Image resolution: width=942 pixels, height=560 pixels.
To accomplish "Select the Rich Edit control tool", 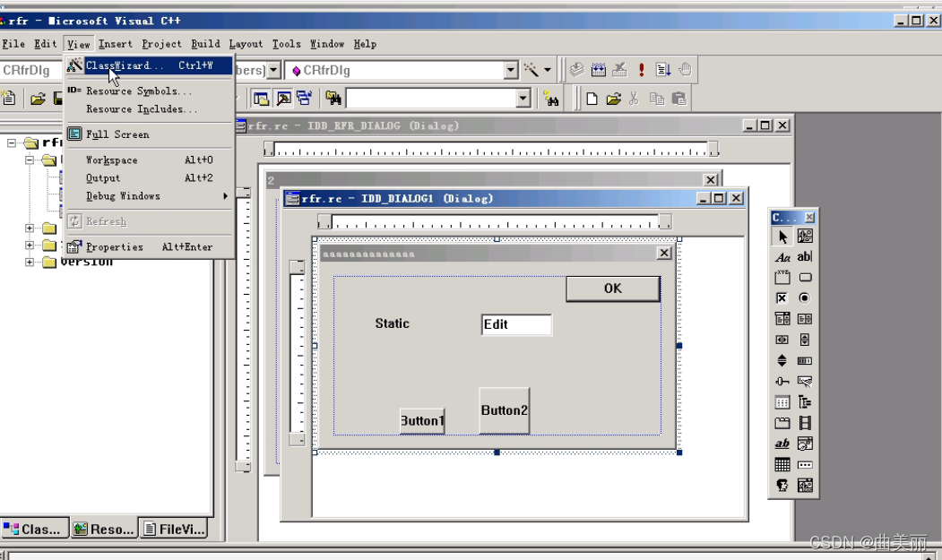I will click(x=782, y=444).
